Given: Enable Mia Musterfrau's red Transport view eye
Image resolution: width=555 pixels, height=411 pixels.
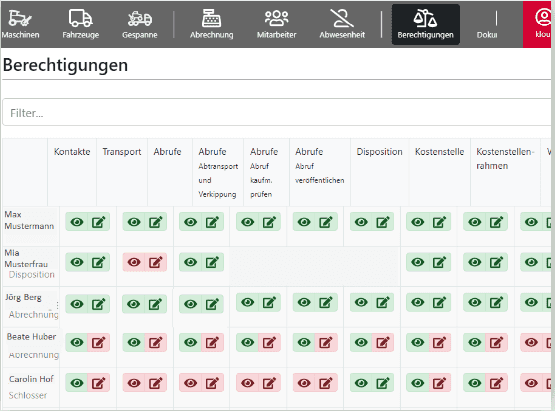Looking at the screenshot, I should (x=134, y=262).
